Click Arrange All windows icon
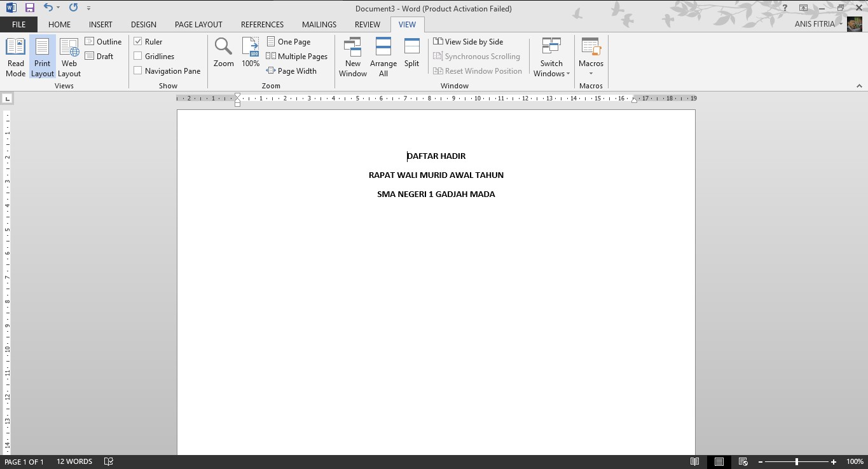Viewport: 868px width, 469px height. [x=383, y=57]
